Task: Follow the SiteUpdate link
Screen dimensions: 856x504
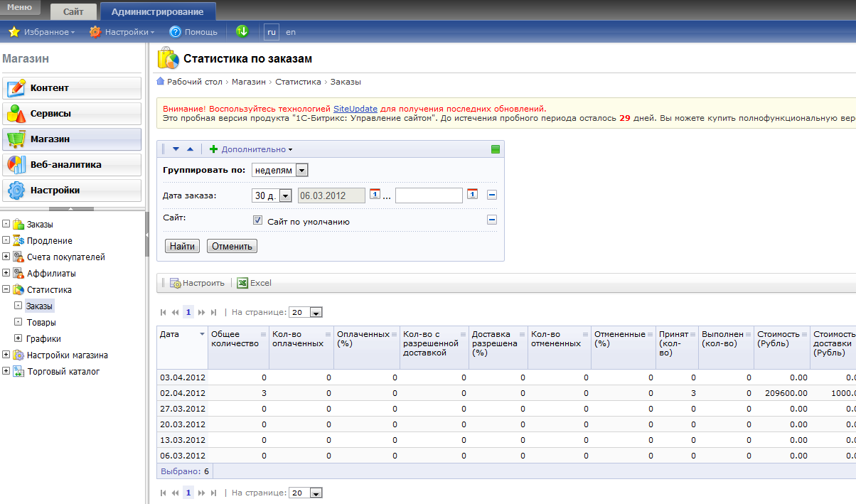Action: (x=355, y=109)
